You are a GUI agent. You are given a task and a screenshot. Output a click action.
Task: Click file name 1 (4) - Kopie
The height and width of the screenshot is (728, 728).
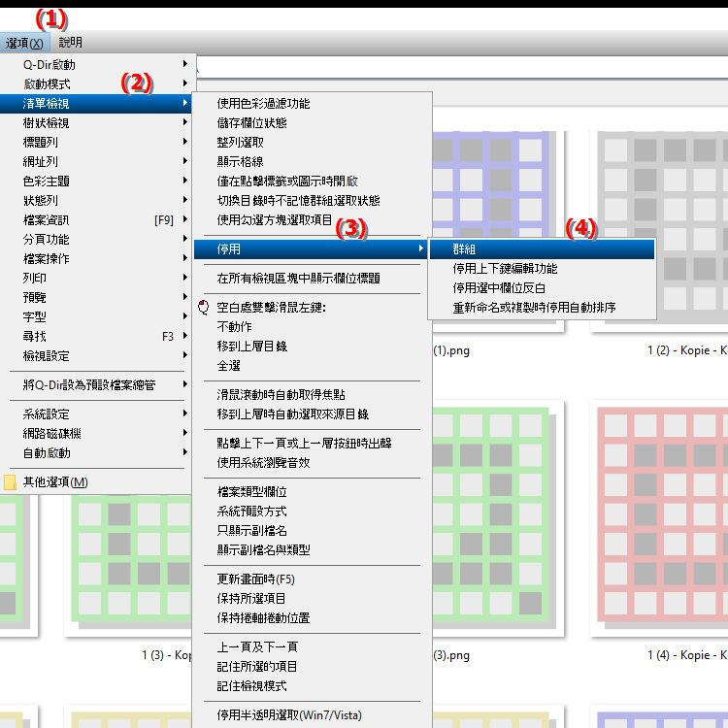click(x=687, y=655)
